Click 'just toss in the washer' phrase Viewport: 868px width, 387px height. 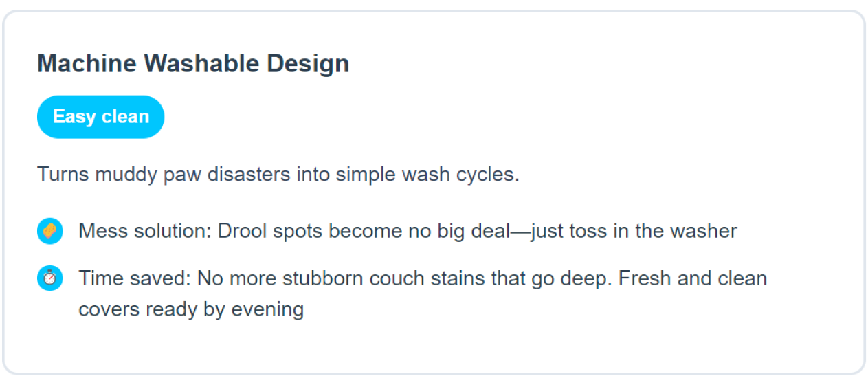tap(634, 231)
